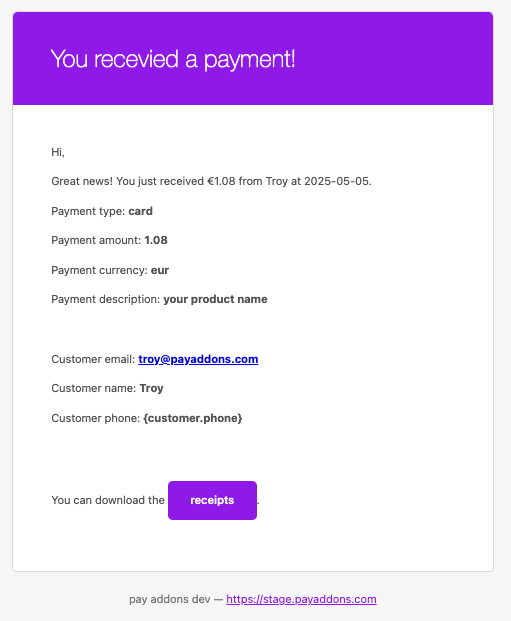Click the 'You recevied a payment!' heading
The width and height of the screenshot is (511, 621).
[173, 59]
